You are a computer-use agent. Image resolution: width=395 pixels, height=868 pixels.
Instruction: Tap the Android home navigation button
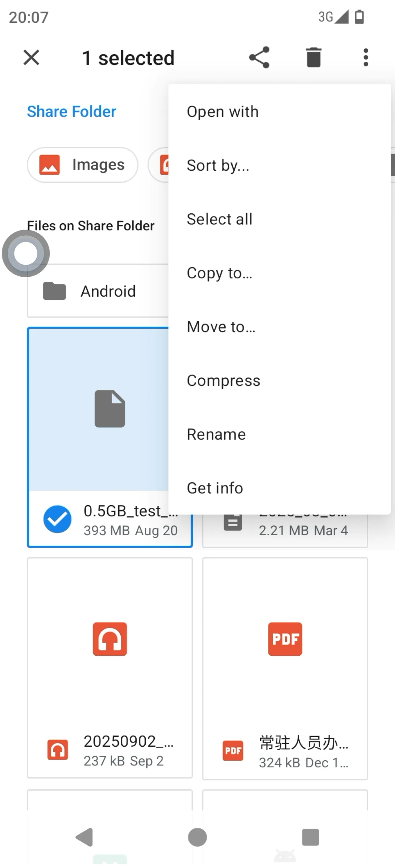pyautogui.click(x=197, y=837)
